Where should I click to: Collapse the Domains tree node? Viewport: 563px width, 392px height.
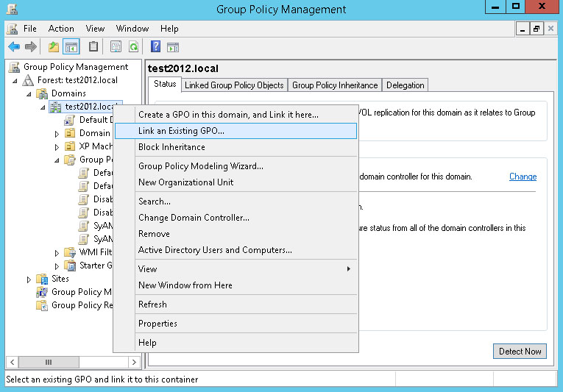pos(30,94)
